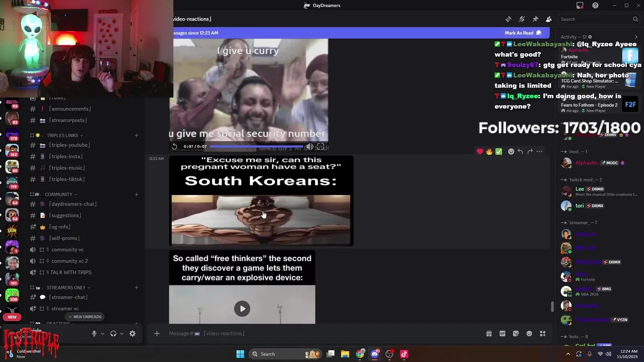644x362 pixels.
Task: Mute the curry video volume
Action: click(x=309, y=146)
